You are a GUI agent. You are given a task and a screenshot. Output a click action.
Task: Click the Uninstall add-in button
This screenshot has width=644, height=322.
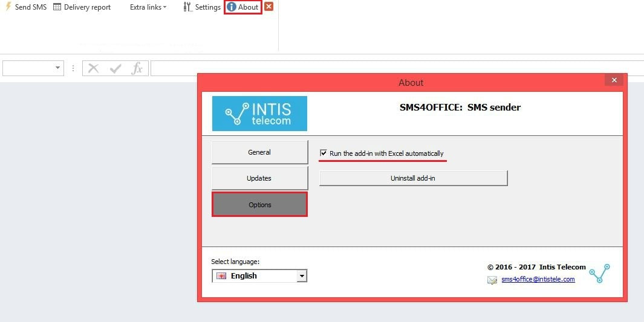click(x=414, y=178)
